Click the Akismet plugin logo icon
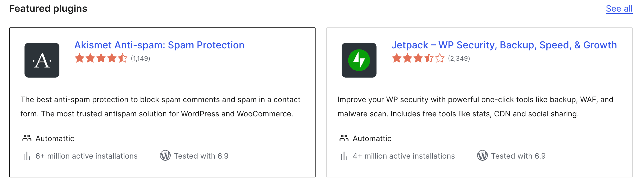This screenshot has height=186, width=644. (x=42, y=60)
